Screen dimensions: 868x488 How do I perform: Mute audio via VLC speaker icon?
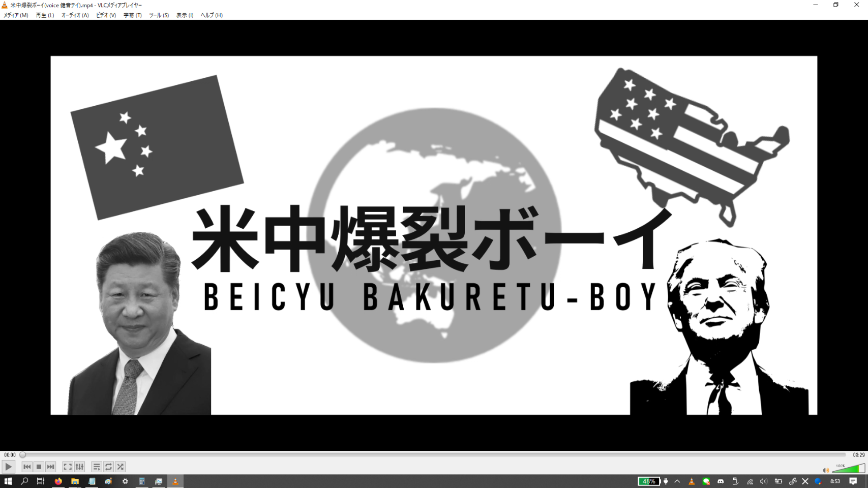(825, 470)
